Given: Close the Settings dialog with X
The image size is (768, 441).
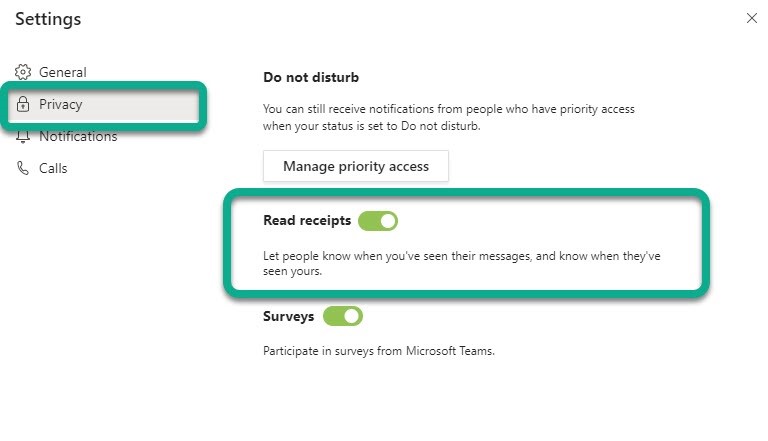Looking at the screenshot, I should [x=752, y=18].
